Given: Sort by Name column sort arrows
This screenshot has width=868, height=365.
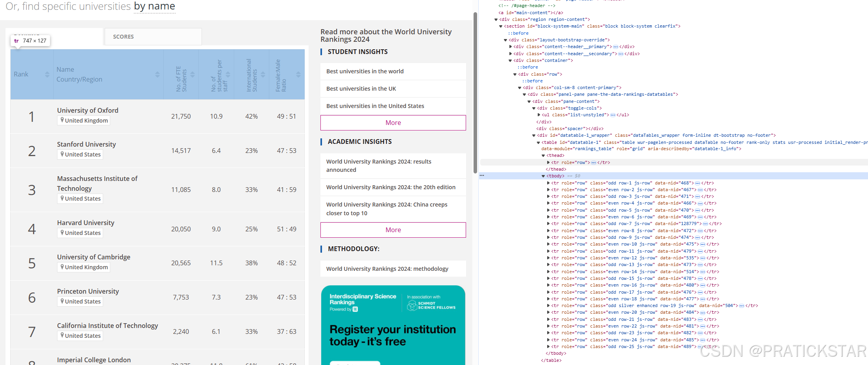Looking at the screenshot, I should tap(157, 74).
